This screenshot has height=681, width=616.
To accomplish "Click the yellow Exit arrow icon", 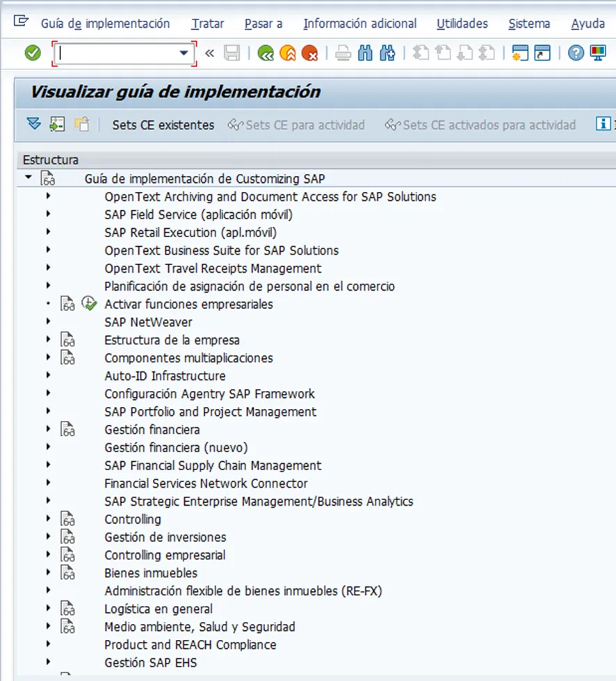I will coord(288,54).
